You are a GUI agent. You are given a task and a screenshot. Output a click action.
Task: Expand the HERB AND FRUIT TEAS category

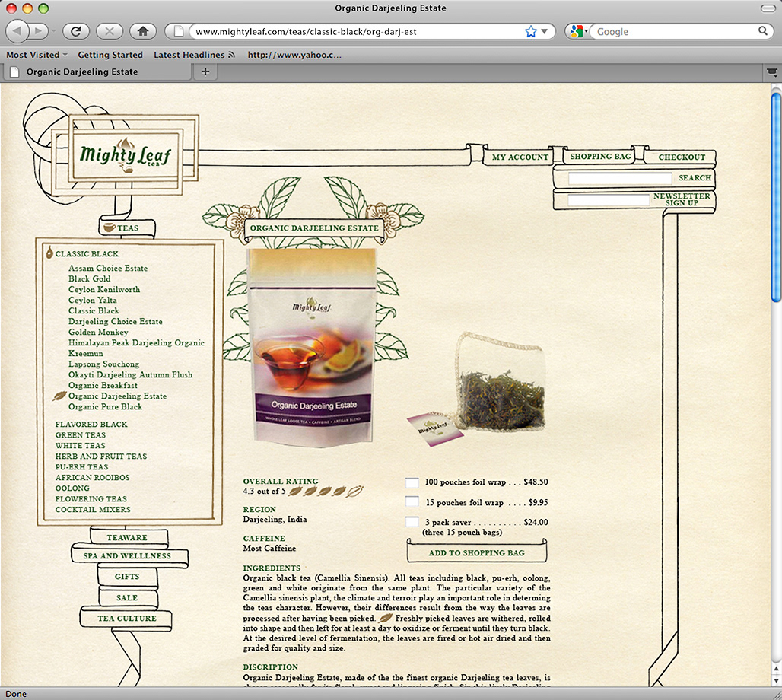pos(101,456)
